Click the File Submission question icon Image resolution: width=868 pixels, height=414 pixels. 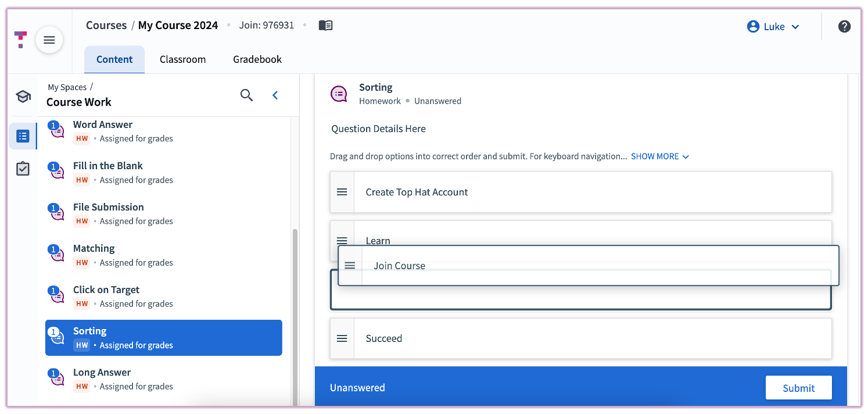56,213
